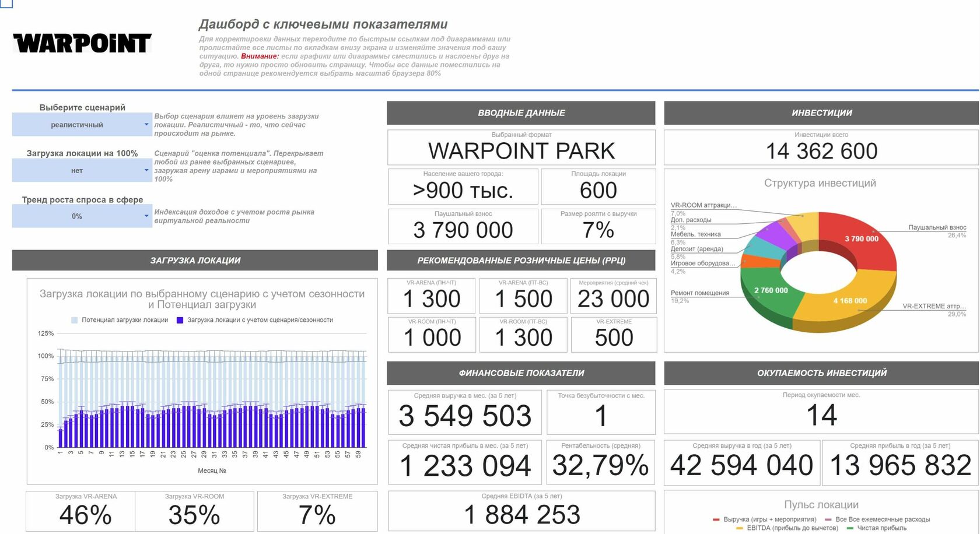Select the yearly profit value 13 965 832
The image size is (980, 534).
pyautogui.click(x=900, y=466)
